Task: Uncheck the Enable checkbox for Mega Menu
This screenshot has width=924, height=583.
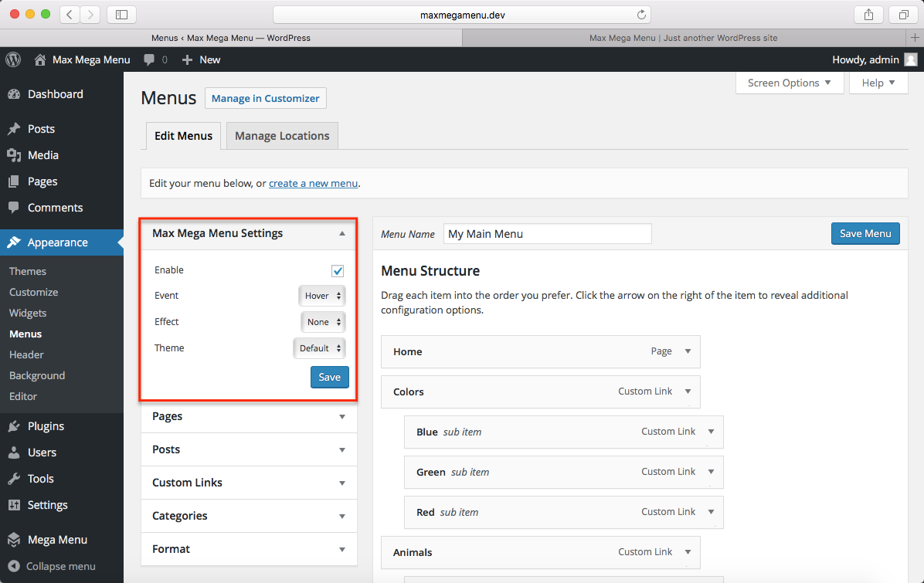Action: 338,271
